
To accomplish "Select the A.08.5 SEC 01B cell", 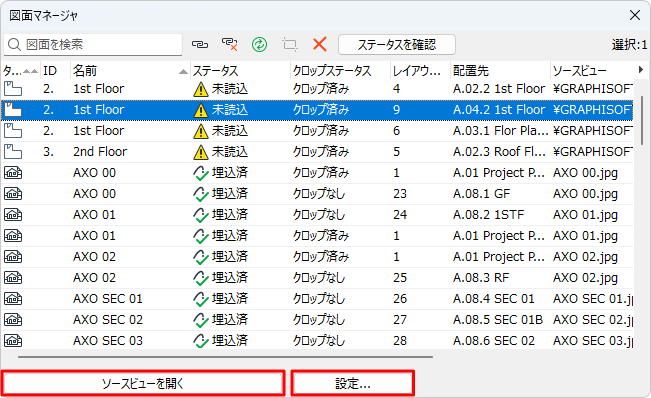I will [x=498, y=320].
